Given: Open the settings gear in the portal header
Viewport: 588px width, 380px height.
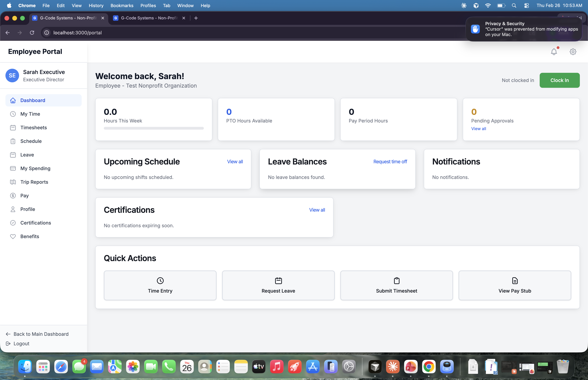Looking at the screenshot, I should click(x=573, y=52).
